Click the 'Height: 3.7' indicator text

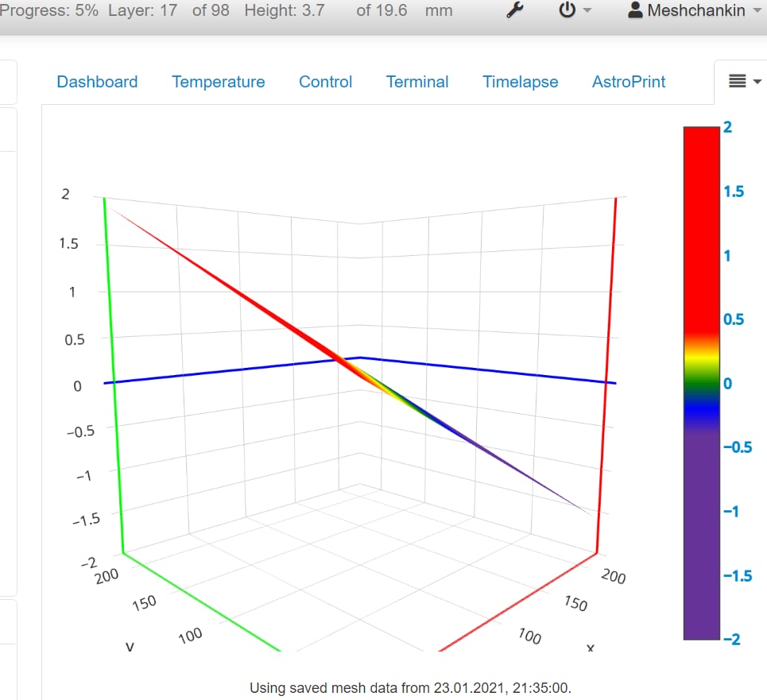pos(285,10)
